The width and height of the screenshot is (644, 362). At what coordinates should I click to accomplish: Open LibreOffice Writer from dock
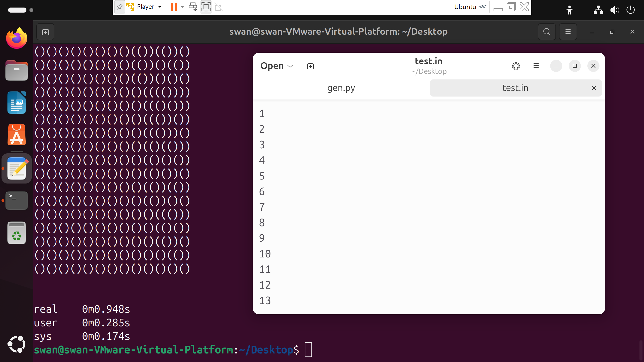17,103
